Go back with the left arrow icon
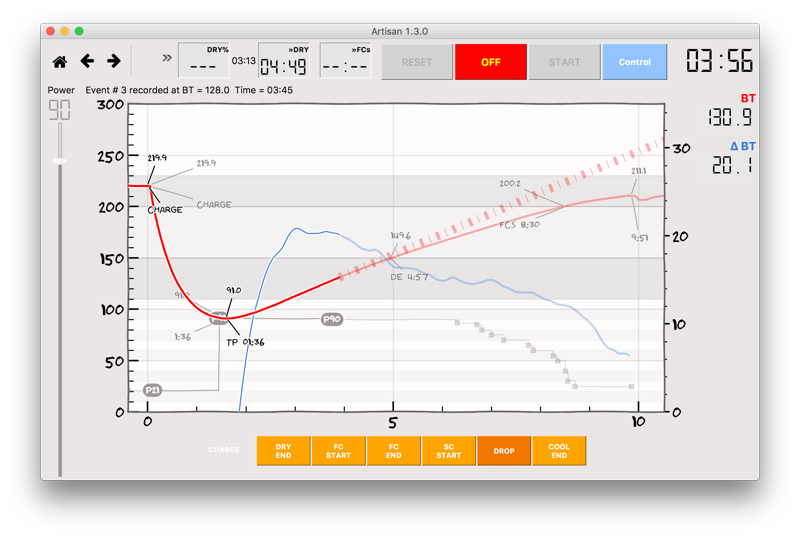 (x=87, y=61)
